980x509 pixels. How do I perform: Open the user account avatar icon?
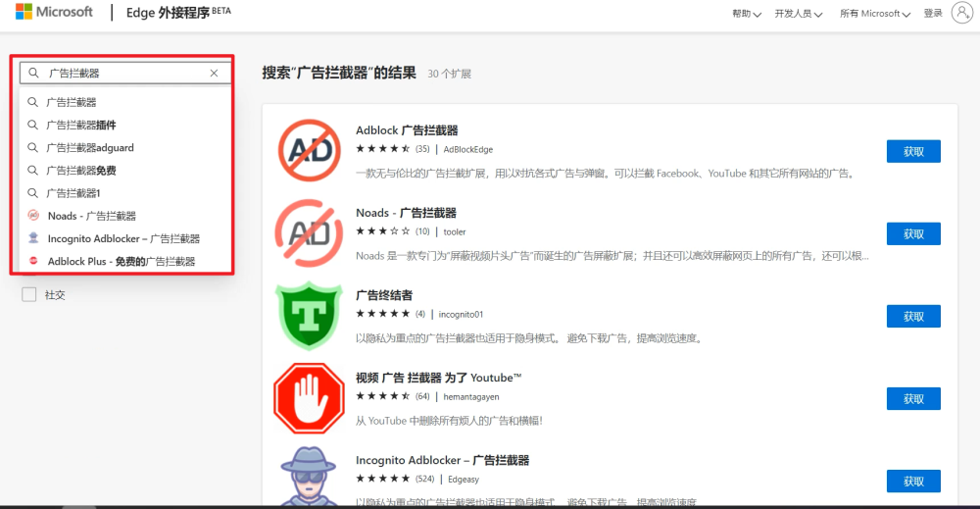click(962, 13)
